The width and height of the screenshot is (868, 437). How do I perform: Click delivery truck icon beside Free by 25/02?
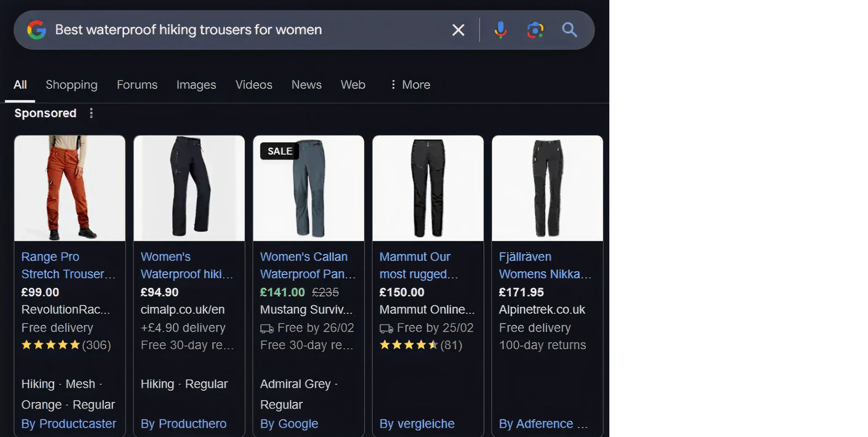(x=386, y=328)
